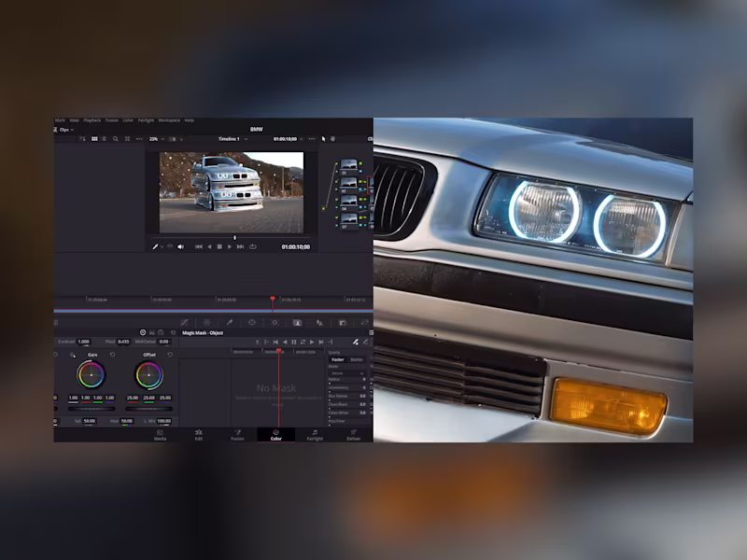Select the thumbnail grid view icon
The height and width of the screenshot is (560, 747).
tap(94, 138)
